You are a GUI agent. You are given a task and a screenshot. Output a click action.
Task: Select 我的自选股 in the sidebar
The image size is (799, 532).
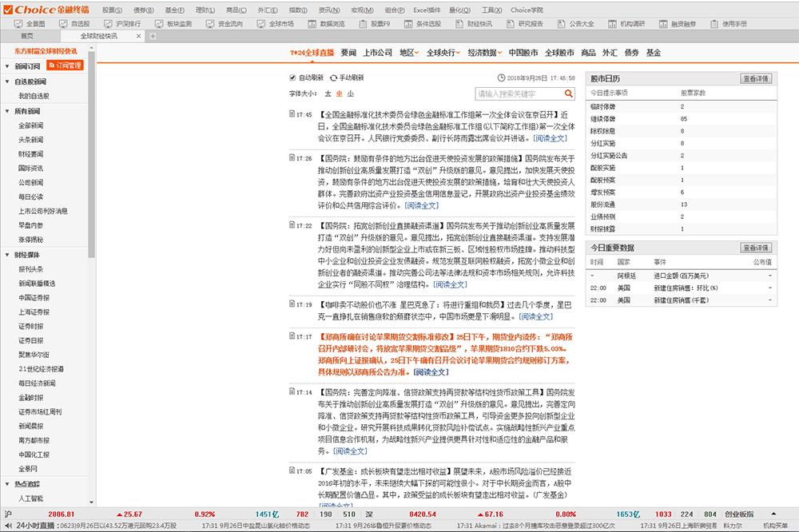click(x=34, y=96)
